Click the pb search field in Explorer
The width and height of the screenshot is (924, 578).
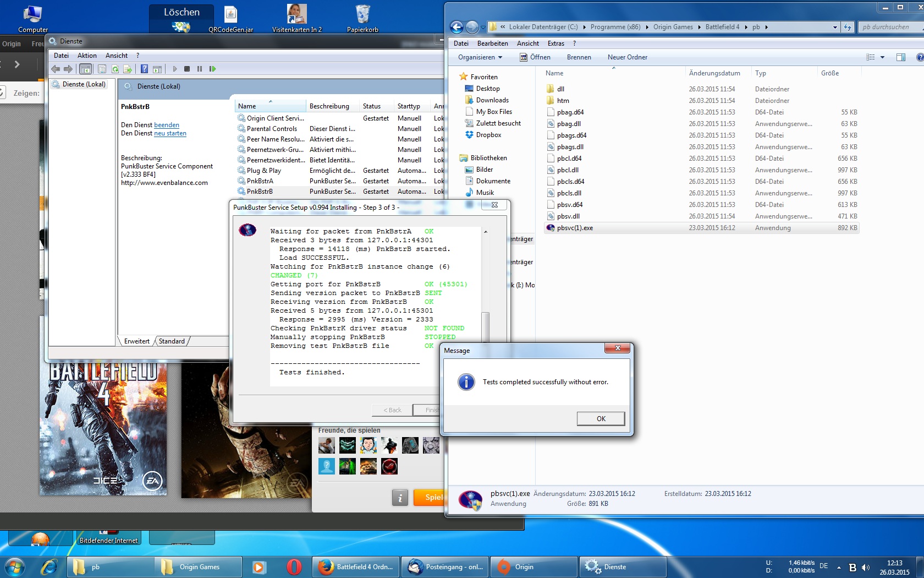890,27
